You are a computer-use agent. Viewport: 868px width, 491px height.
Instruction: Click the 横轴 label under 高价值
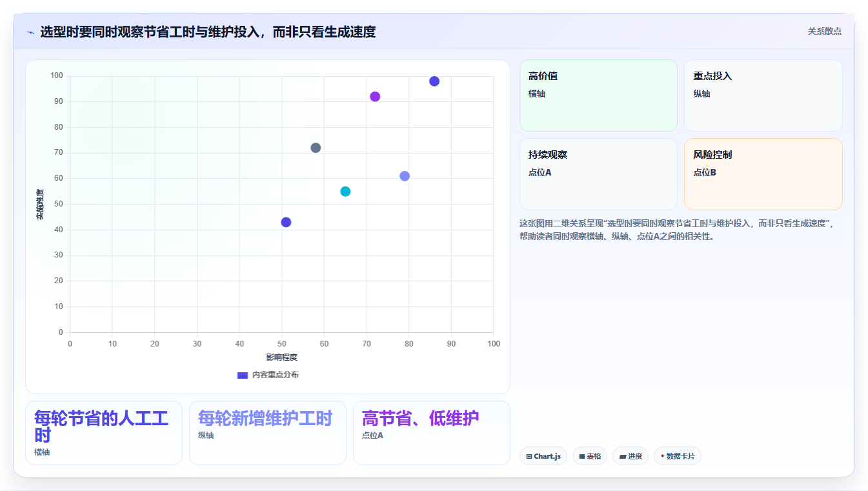pos(537,94)
